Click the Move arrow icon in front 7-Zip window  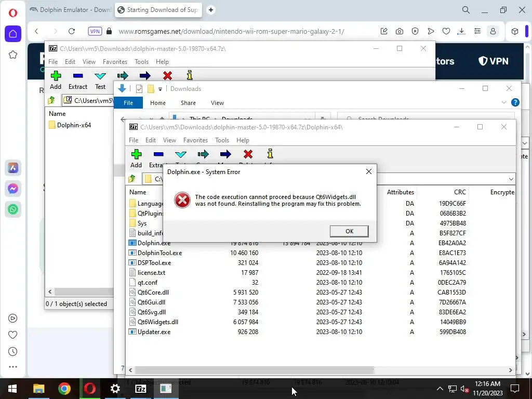click(x=225, y=155)
